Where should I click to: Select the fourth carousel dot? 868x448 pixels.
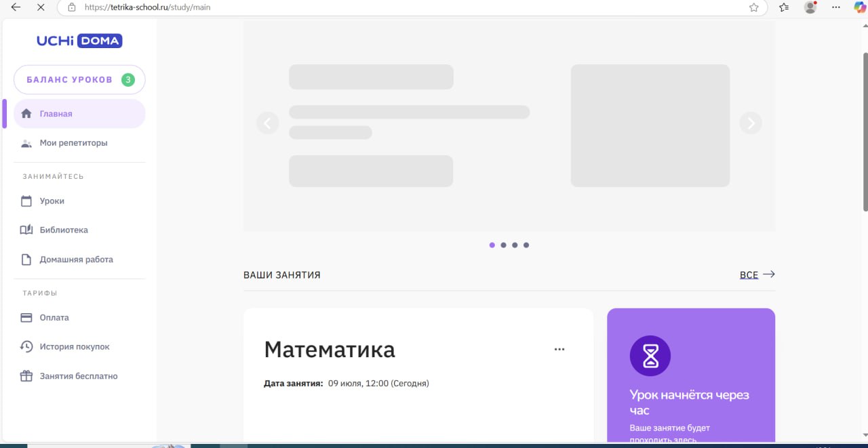click(526, 245)
